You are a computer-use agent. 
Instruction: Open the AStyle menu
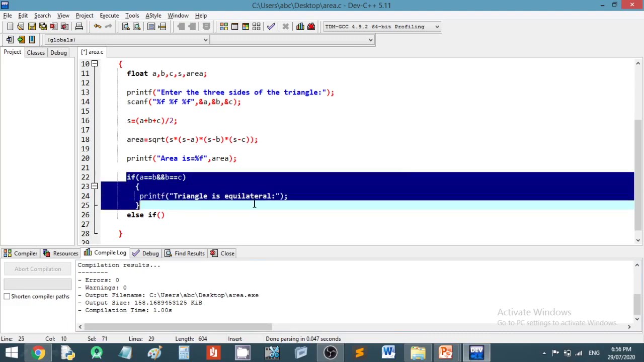point(153,16)
